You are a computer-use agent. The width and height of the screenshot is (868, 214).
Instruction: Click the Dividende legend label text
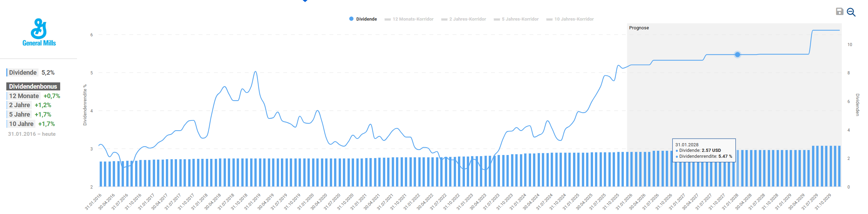coord(366,19)
